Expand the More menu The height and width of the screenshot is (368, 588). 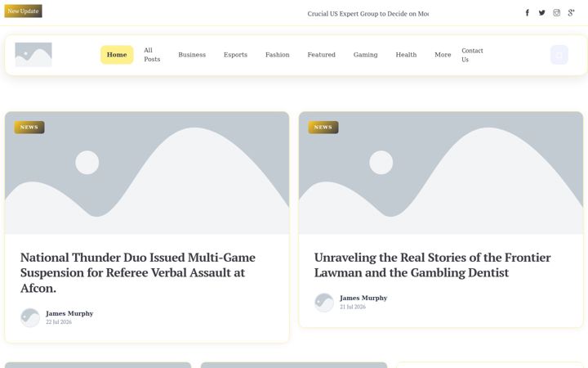443,55
